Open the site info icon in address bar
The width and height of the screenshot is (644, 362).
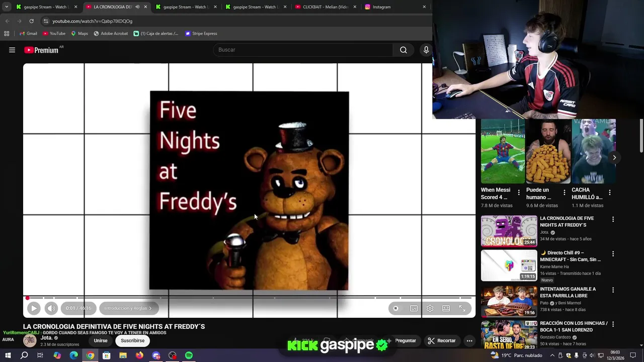(46, 21)
